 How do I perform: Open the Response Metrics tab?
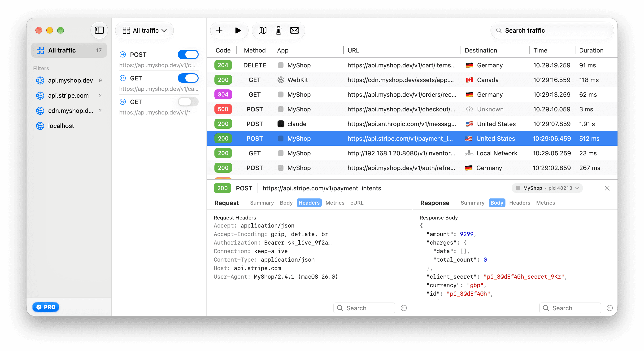pos(545,203)
